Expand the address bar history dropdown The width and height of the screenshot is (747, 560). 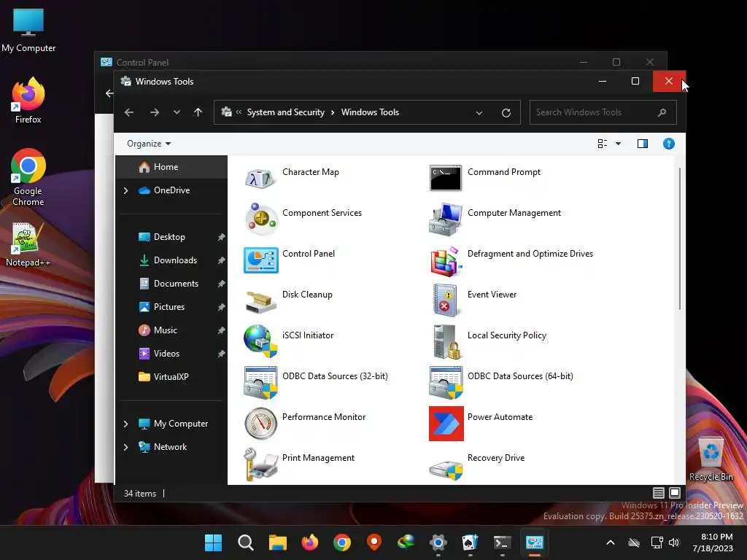pyautogui.click(x=479, y=113)
